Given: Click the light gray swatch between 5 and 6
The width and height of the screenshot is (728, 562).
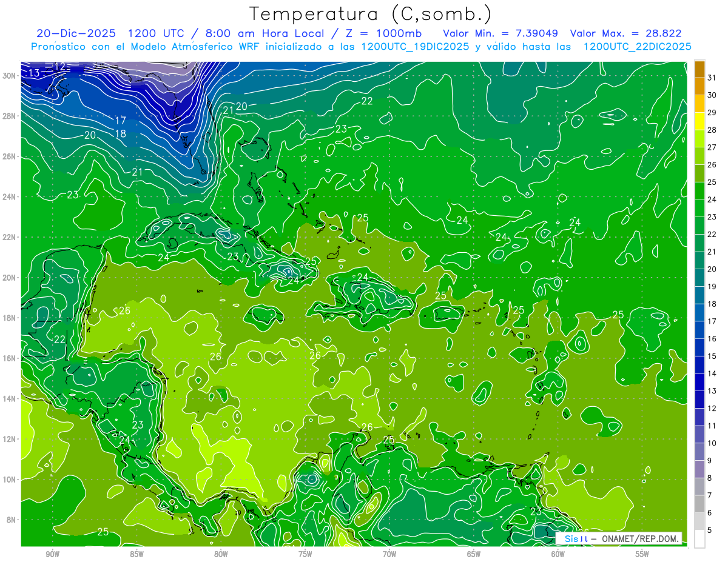Looking at the screenshot, I should [x=699, y=521].
